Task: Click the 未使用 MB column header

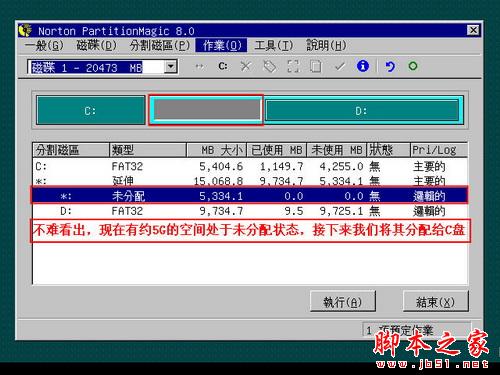Action: 337,150
